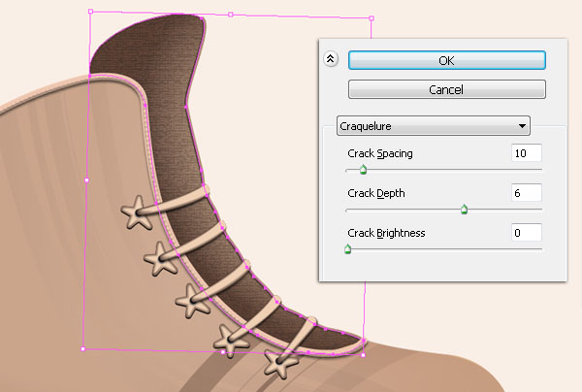This screenshot has width=582, height=392.
Task: Open the Craquelure filter dropdown
Action: pos(434,126)
